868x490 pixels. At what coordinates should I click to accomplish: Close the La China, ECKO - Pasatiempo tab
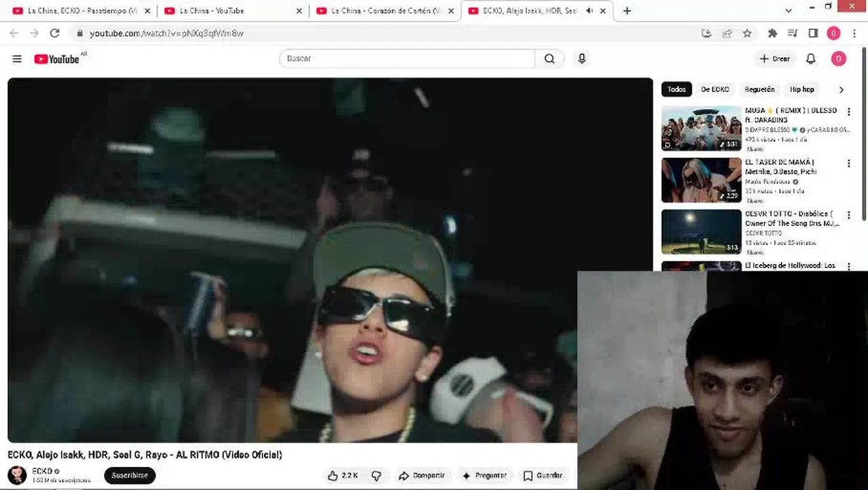tap(146, 11)
